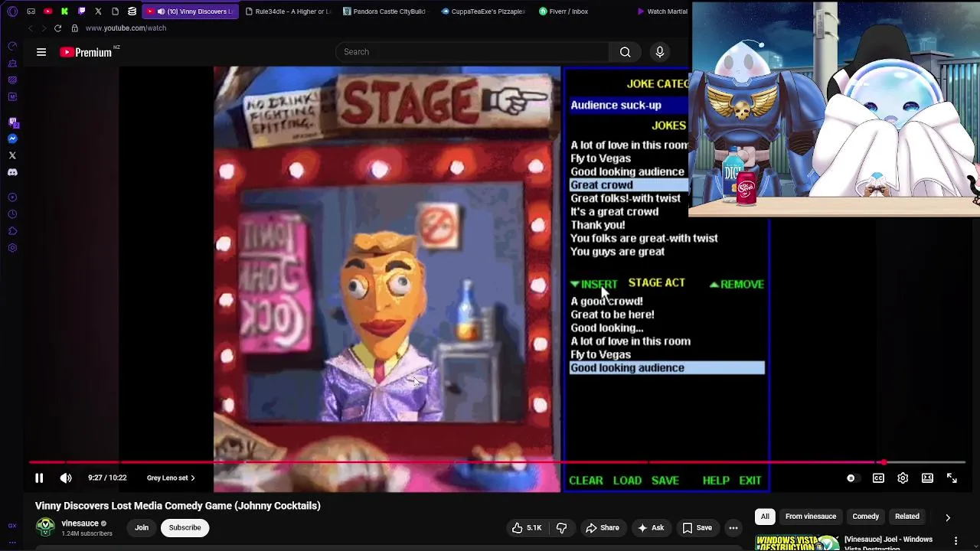Toggle closed captions on the video
The image size is (980, 551).
[878, 478]
